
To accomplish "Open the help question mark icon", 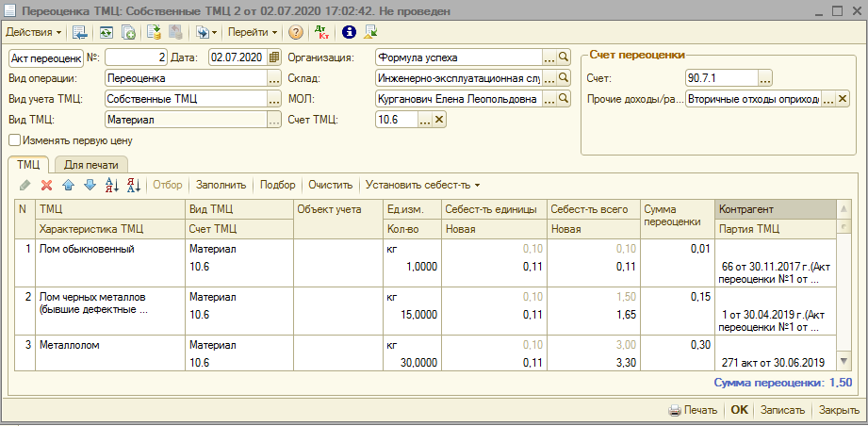I will pos(296,32).
